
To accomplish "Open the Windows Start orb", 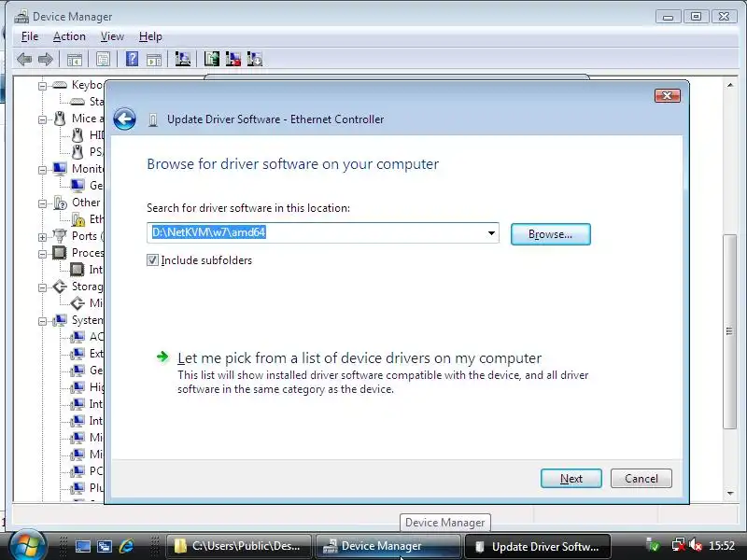I will pyautogui.click(x=27, y=545).
